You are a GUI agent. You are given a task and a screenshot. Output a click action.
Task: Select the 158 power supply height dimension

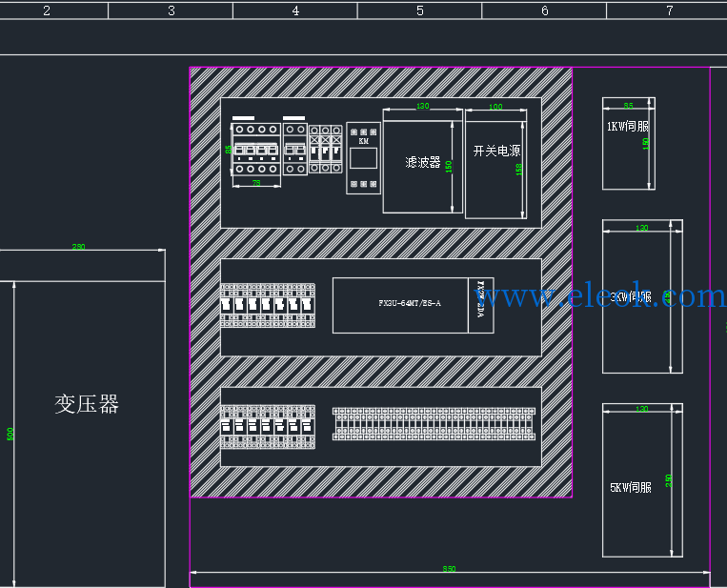click(519, 170)
